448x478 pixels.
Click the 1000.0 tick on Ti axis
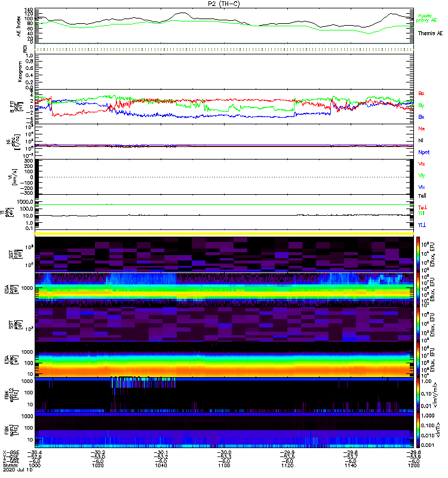[25, 202]
